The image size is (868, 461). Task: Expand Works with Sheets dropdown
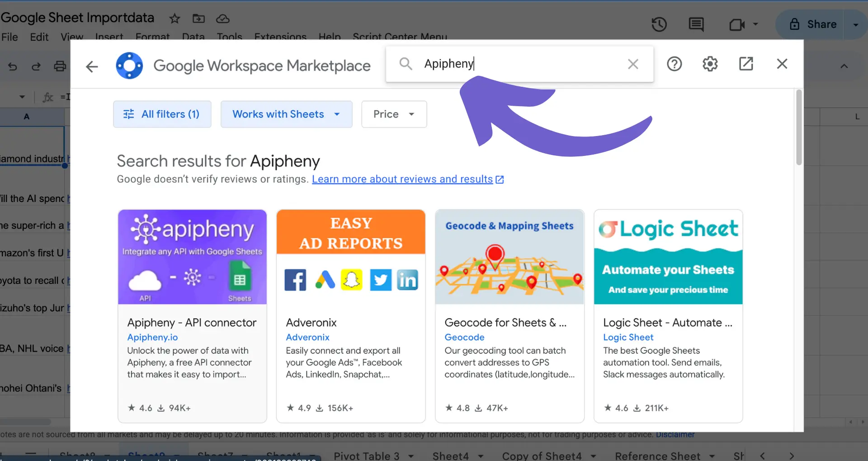click(x=286, y=114)
